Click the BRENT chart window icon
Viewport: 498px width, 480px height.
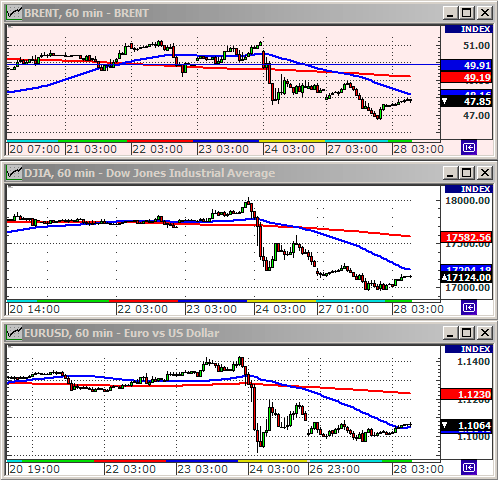[14, 13]
